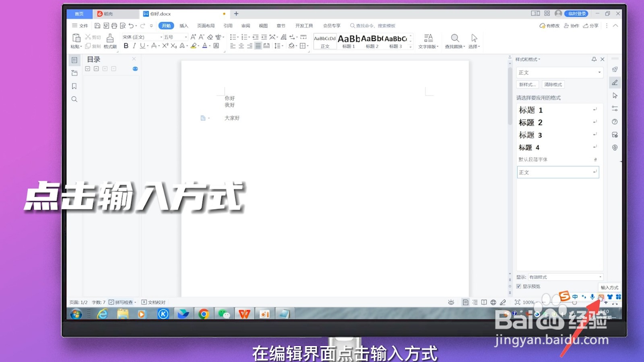Apply the 标题 1 style from list
The image size is (644, 362).
558,110
